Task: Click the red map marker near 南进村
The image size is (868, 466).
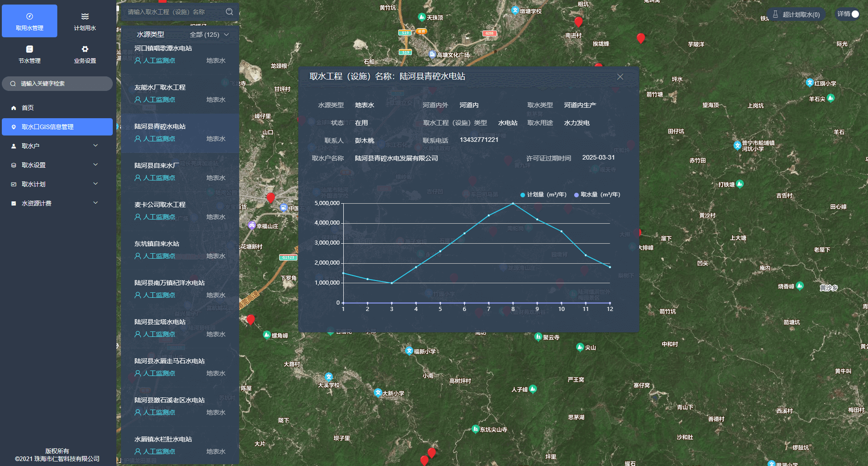Action: 578,22
